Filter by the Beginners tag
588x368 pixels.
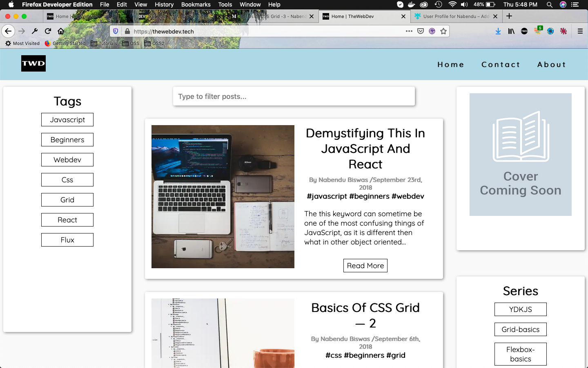coord(67,140)
